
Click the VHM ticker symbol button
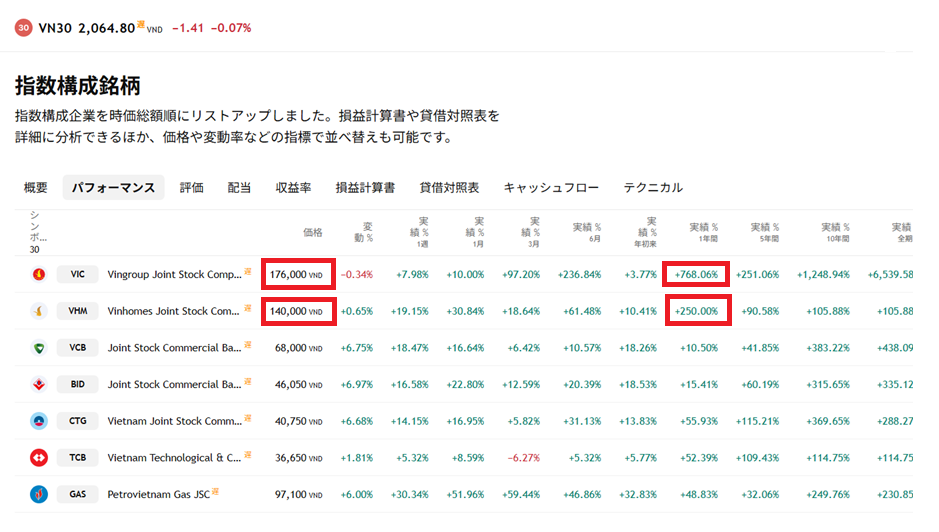coord(77,311)
